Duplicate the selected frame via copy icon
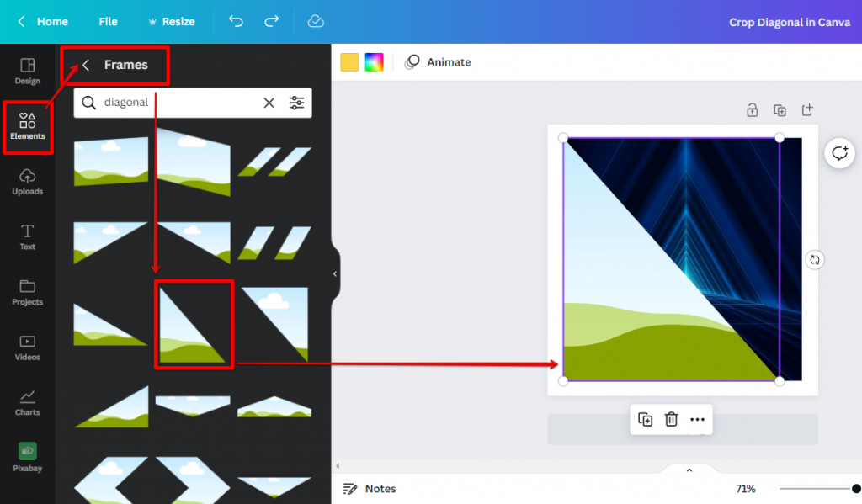The image size is (862, 504). pyautogui.click(x=645, y=419)
